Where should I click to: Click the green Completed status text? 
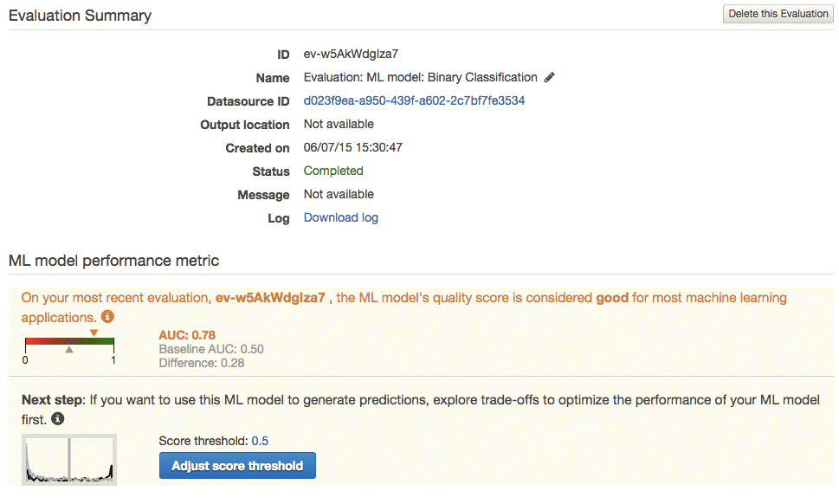click(333, 171)
